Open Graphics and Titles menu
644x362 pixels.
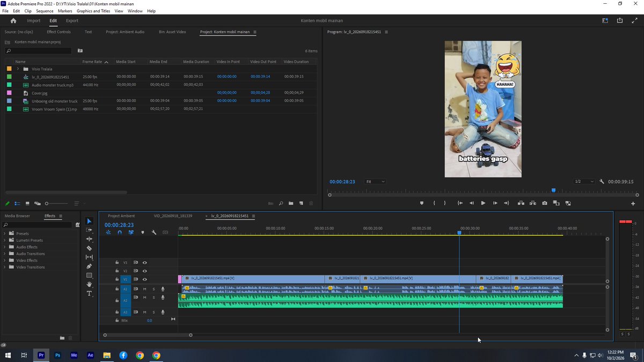pyautogui.click(x=93, y=11)
